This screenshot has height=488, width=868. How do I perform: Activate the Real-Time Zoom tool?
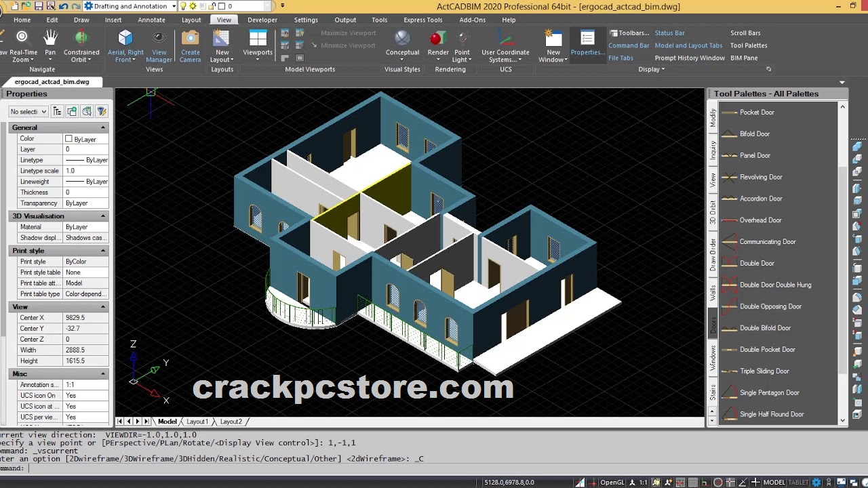click(x=22, y=46)
